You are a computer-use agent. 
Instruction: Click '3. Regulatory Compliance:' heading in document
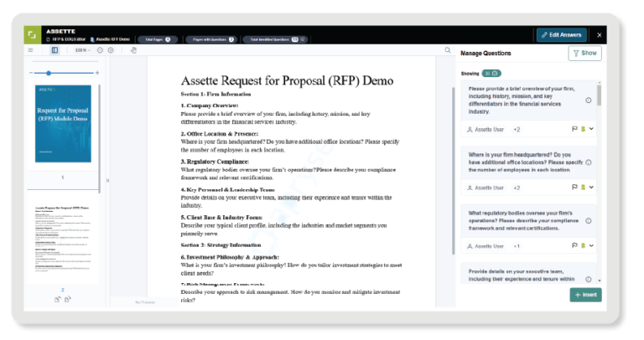coord(215,162)
